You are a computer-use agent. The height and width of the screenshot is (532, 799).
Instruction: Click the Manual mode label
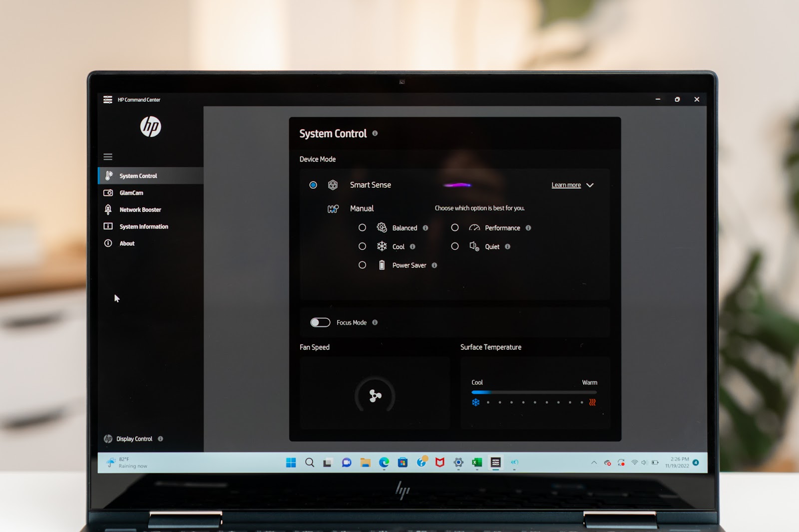tap(362, 209)
